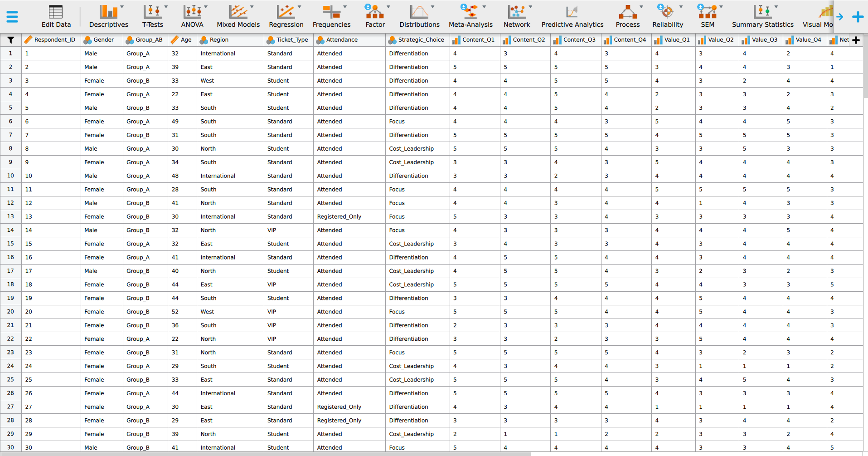The height and width of the screenshot is (456, 868).
Task: Select the Gender column header
Action: pyautogui.click(x=102, y=40)
